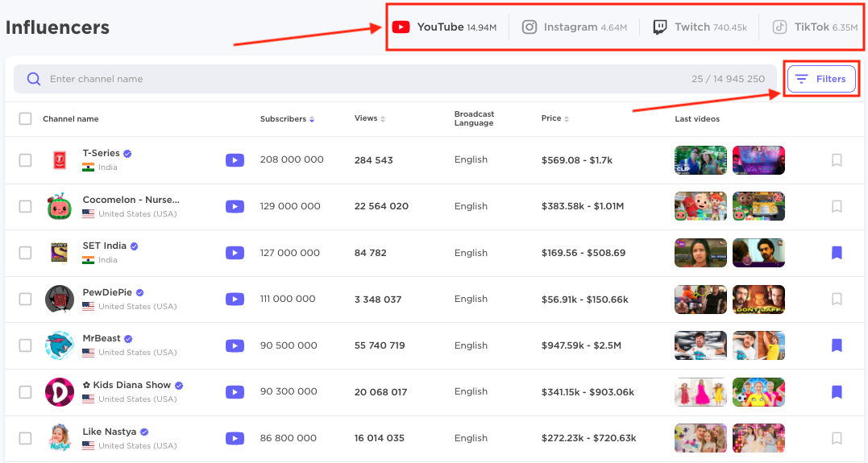
Task: Open the PewDiePie channel link
Action: pyautogui.click(x=107, y=292)
